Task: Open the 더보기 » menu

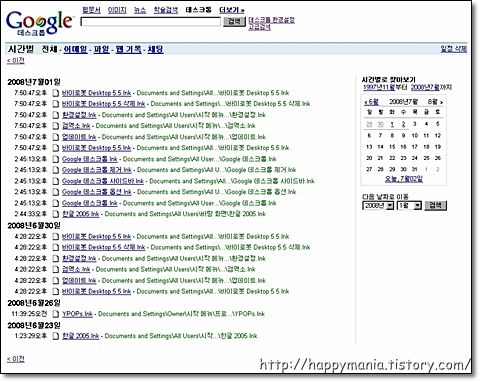Action: tap(232, 10)
